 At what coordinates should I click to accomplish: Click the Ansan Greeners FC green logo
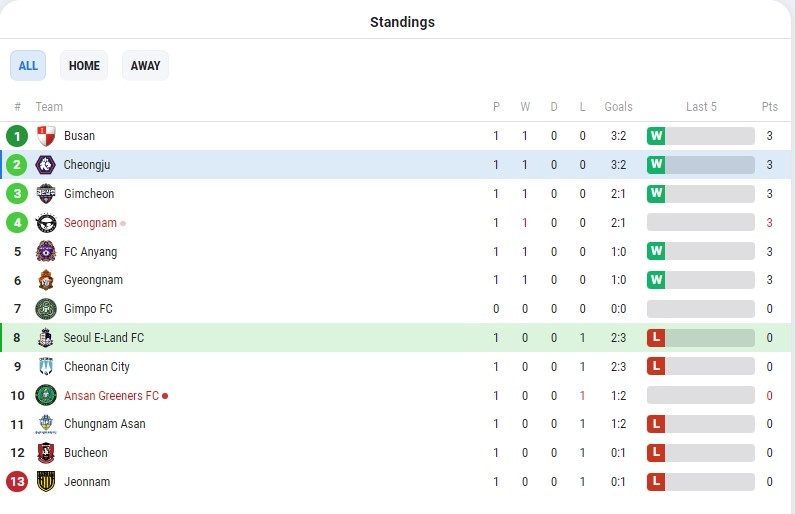[x=46, y=396]
